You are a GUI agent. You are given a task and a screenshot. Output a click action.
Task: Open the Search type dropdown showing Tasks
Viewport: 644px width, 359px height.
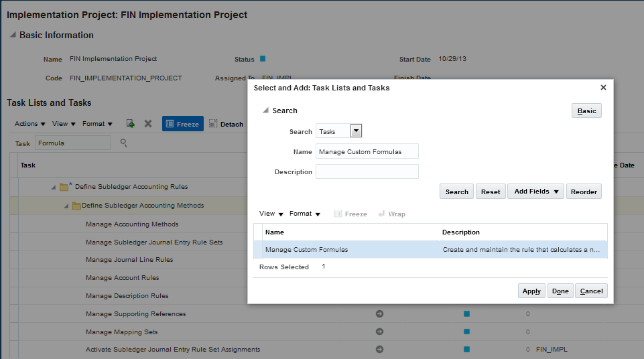point(357,131)
